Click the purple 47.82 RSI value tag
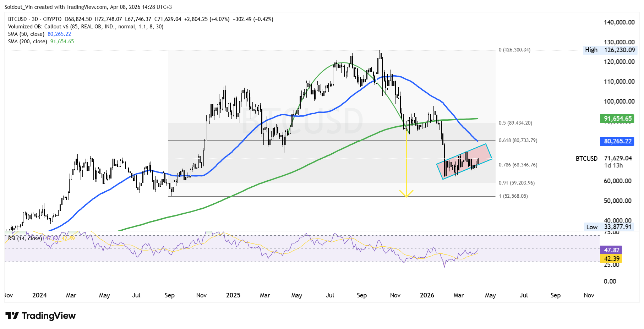This screenshot has height=329, width=644. [x=611, y=250]
